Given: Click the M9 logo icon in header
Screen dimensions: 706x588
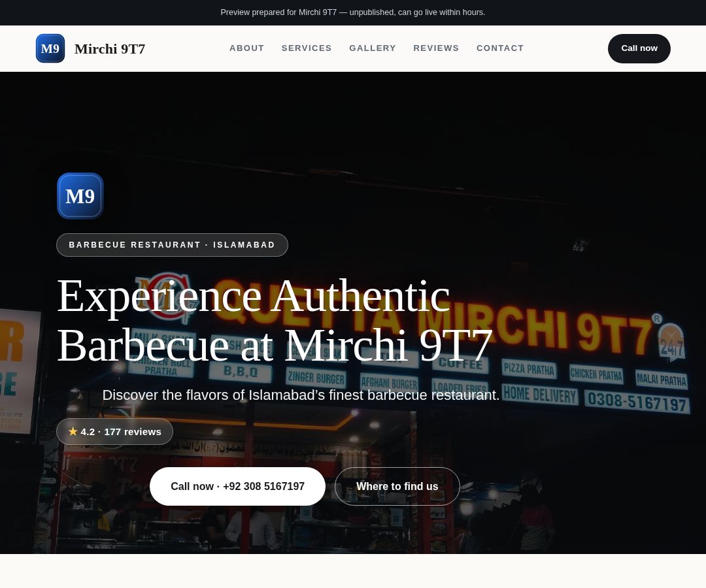Looking at the screenshot, I should 50,48.
